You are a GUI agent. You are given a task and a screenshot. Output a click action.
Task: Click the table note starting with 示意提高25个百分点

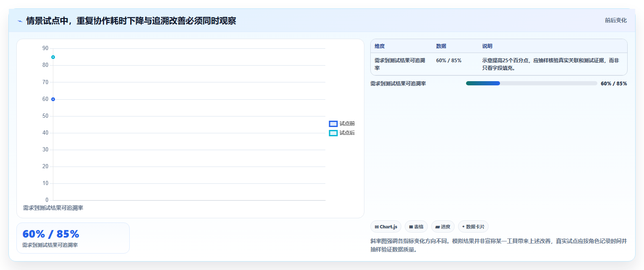(x=551, y=64)
